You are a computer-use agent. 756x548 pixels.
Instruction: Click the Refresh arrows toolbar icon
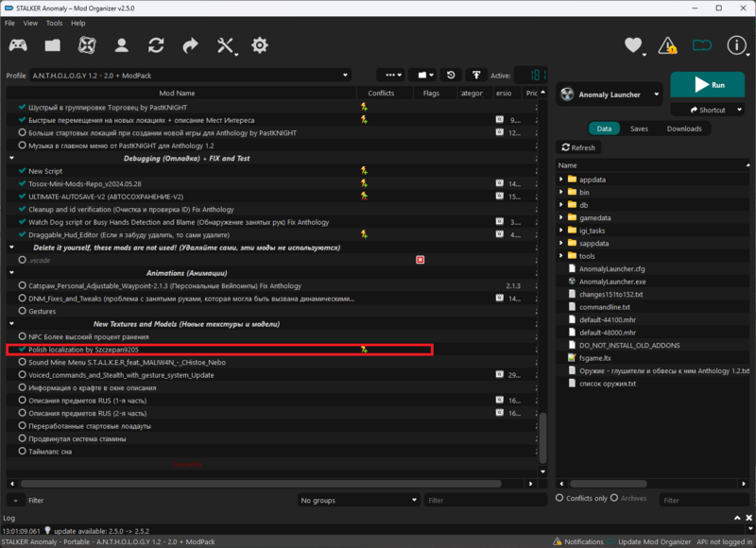coord(156,44)
